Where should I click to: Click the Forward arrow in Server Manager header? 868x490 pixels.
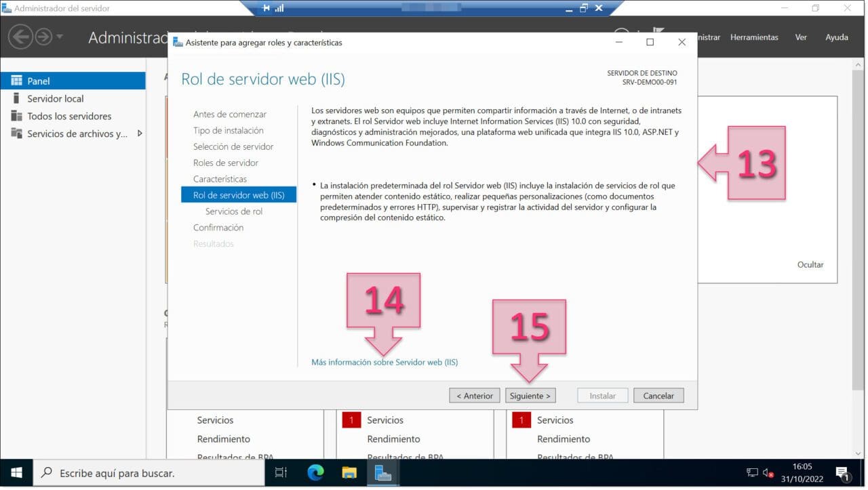tap(43, 37)
